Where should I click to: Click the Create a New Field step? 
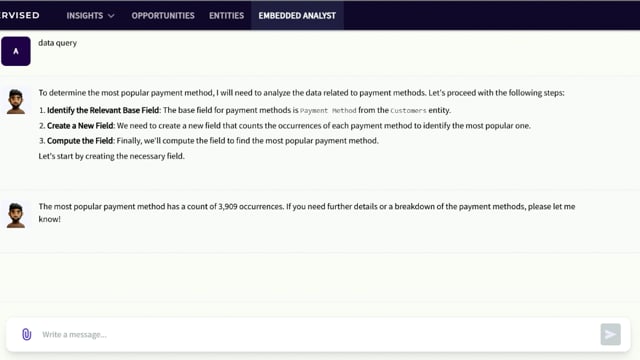coord(80,126)
